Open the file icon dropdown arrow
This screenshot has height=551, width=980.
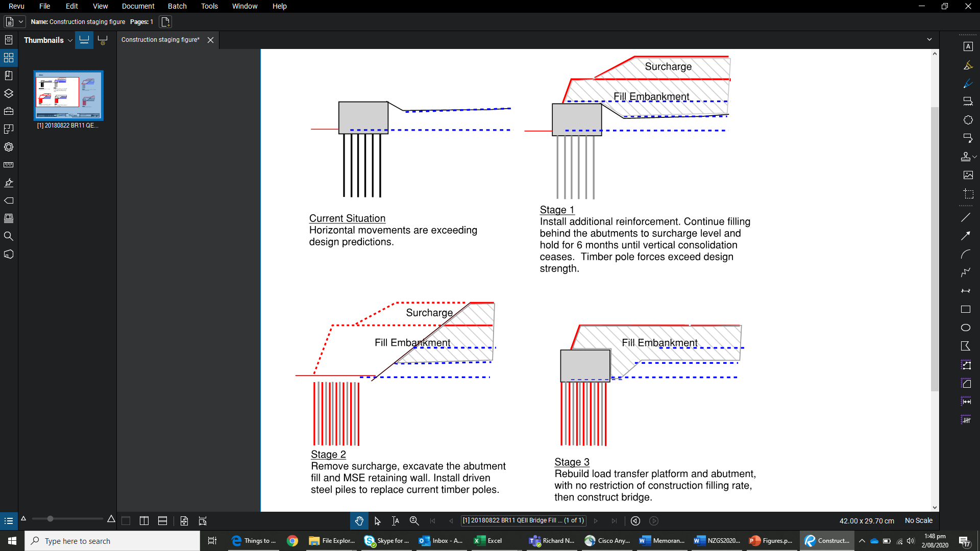pos(21,22)
